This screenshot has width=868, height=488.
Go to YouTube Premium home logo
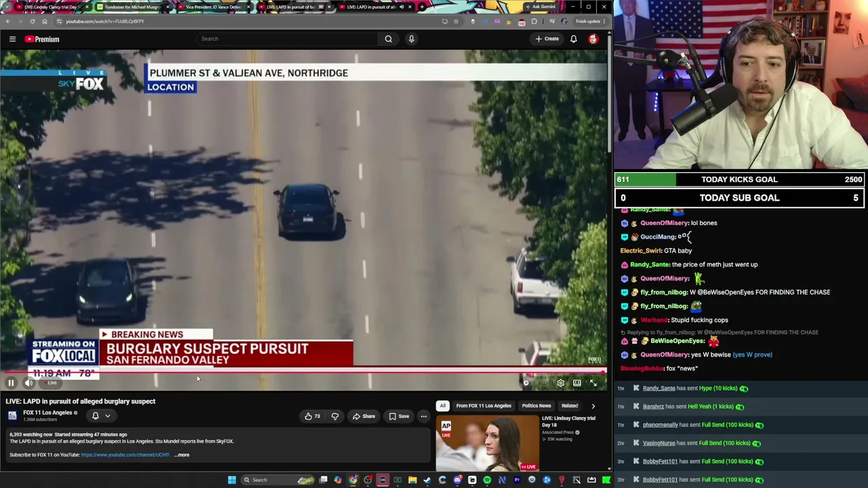pos(43,39)
